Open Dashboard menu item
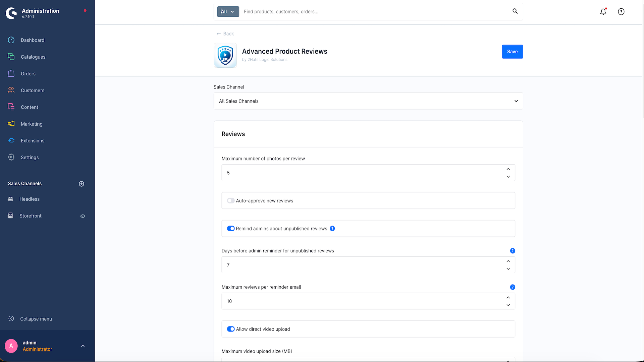The width and height of the screenshot is (644, 362). point(32,40)
